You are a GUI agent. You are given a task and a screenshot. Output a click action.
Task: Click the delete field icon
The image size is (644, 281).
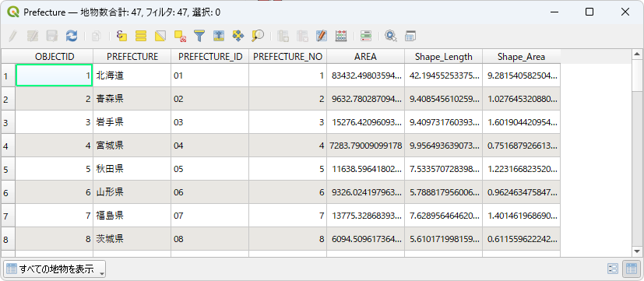point(302,36)
